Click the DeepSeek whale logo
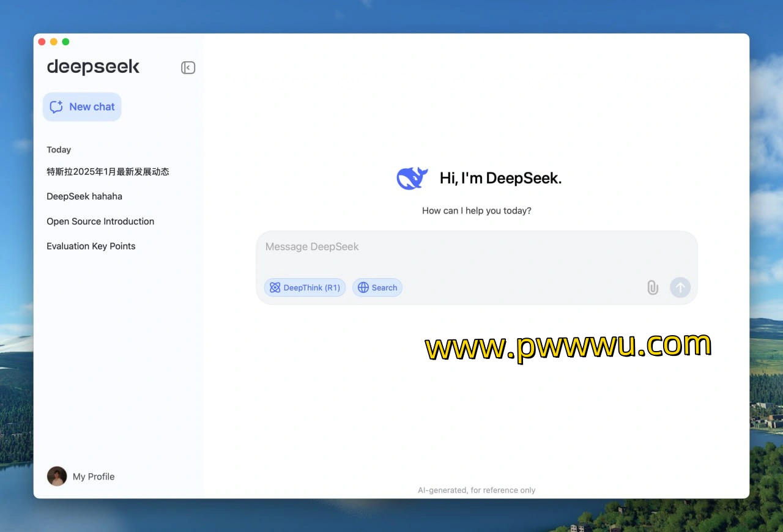Image resolution: width=783 pixels, height=532 pixels. (412, 178)
